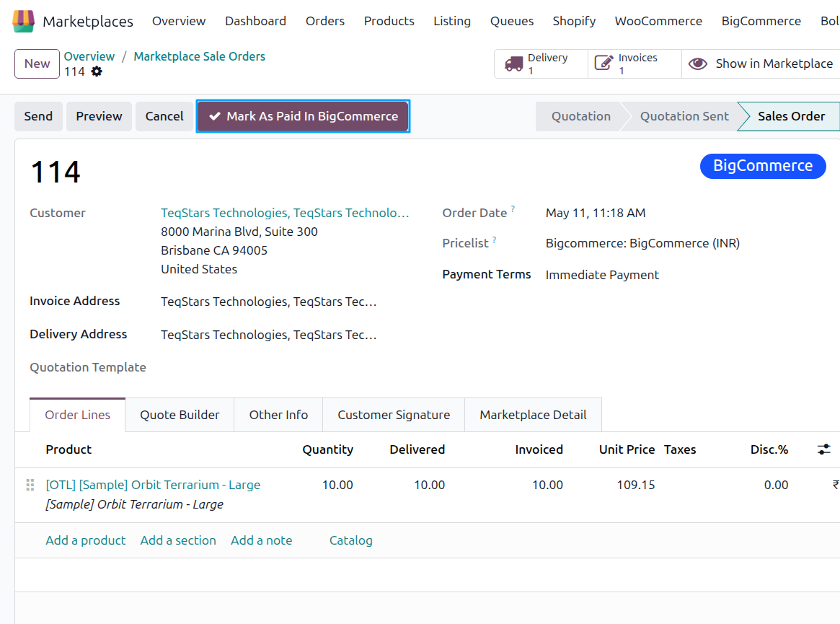Open the Listing menu
This screenshot has height=624, width=840.
coord(452,21)
